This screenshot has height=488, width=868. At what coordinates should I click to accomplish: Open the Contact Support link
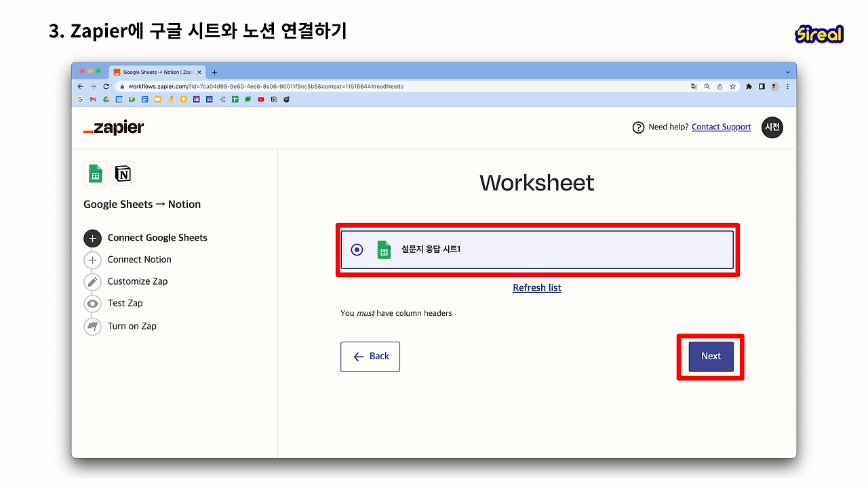pyautogui.click(x=722, y=127)
